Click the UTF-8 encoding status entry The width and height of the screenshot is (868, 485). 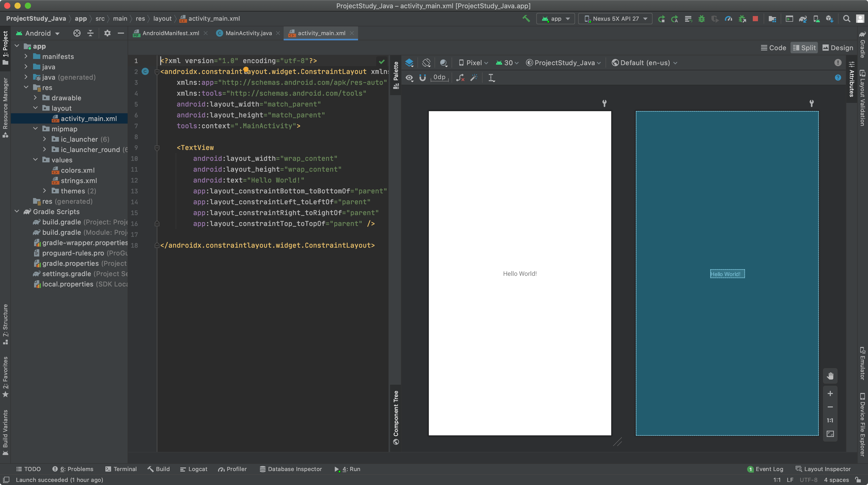pyautogui.click(x=808, y=480)
